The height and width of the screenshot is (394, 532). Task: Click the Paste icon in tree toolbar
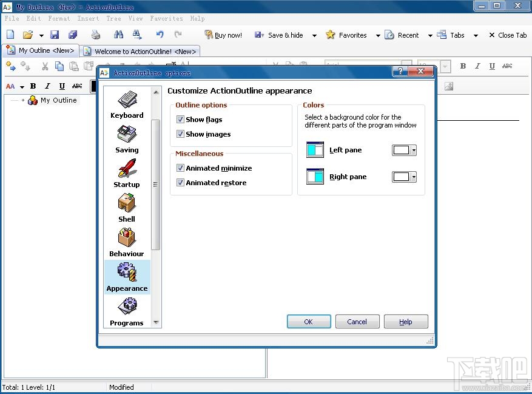(x=73, y=66)
